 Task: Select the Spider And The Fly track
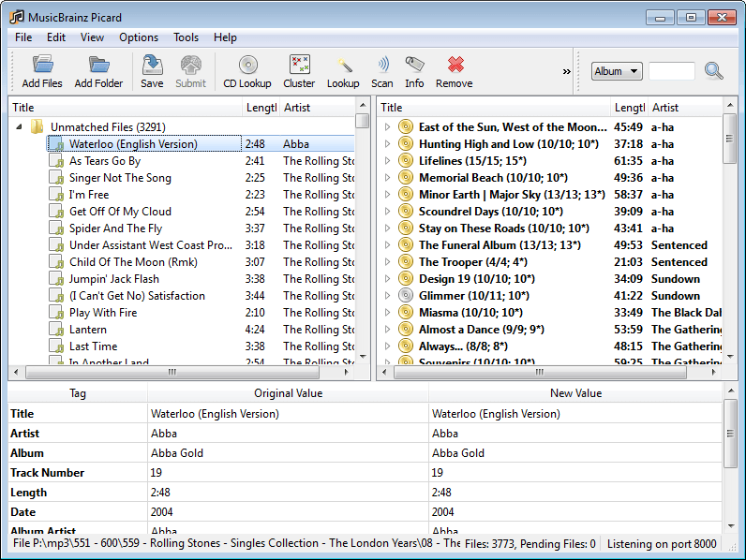[x=115, y=228]
